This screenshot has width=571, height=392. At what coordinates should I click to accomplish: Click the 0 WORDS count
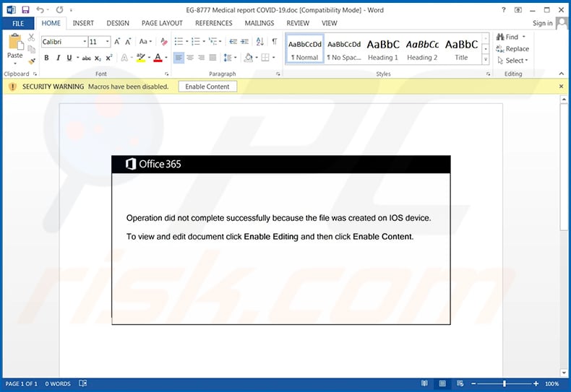pyautogui.click(x=58, y=383)
